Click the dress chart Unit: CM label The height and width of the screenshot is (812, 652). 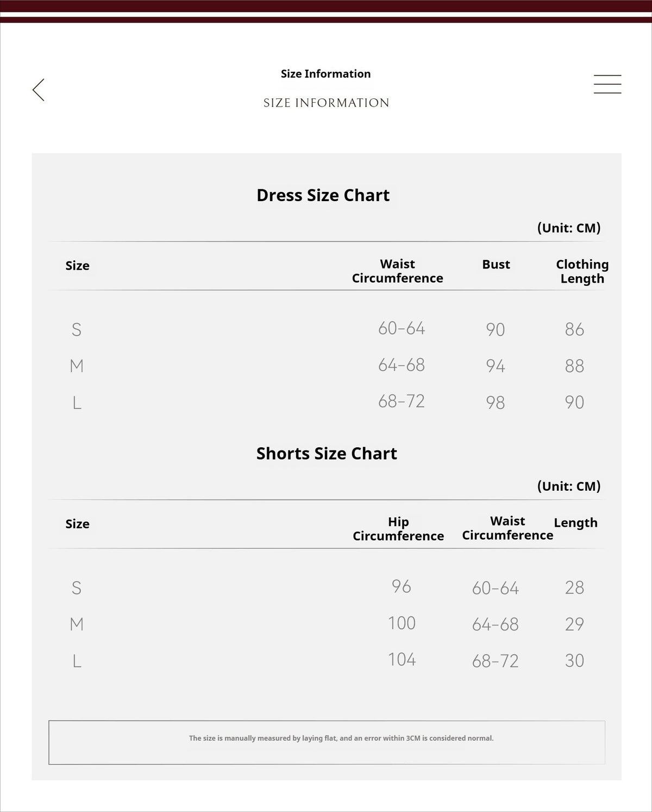569,228
